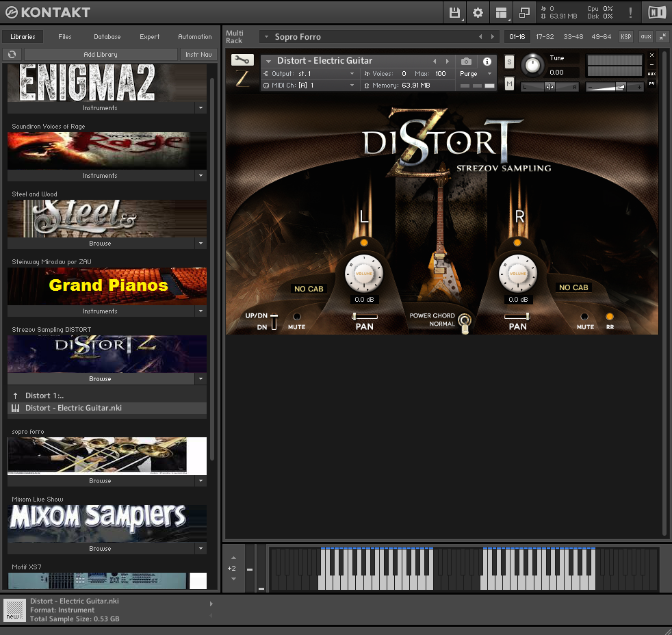Click the exclamation panic button
Screen dimensions: 672x635
[x=630, y=12]
